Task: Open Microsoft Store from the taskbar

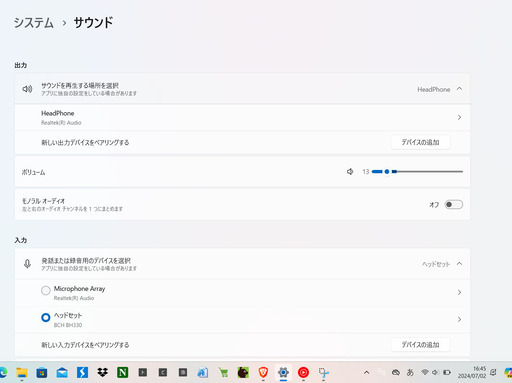Action: click(x=42, y=372)
